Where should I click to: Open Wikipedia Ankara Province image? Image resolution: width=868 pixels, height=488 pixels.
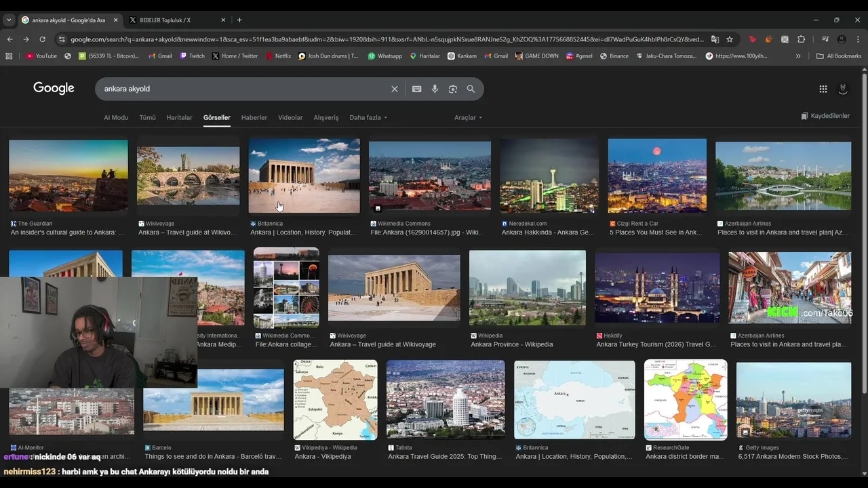[x=527, y=288]
